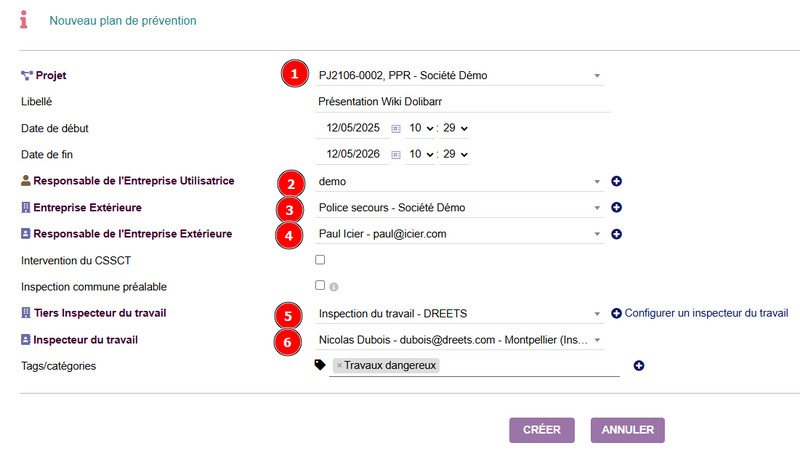Enable Intervention du CSSCT checkbox
This screenshot has height=459, width=800.
(x=320, y=260)
